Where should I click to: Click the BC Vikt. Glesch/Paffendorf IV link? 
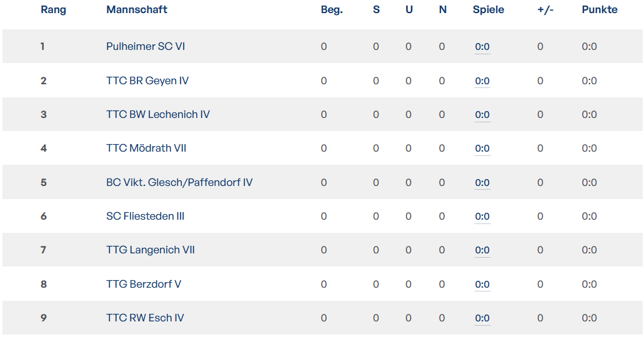coord(179,182)
